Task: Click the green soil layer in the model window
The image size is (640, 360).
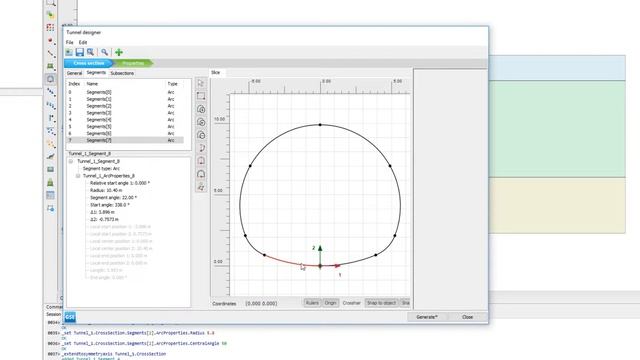Action: click(557, 129)
